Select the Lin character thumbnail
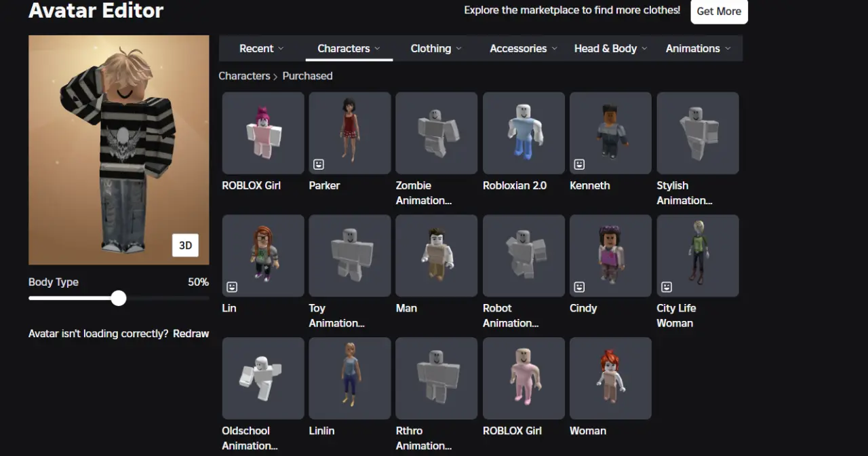 [x=263, y=256]
